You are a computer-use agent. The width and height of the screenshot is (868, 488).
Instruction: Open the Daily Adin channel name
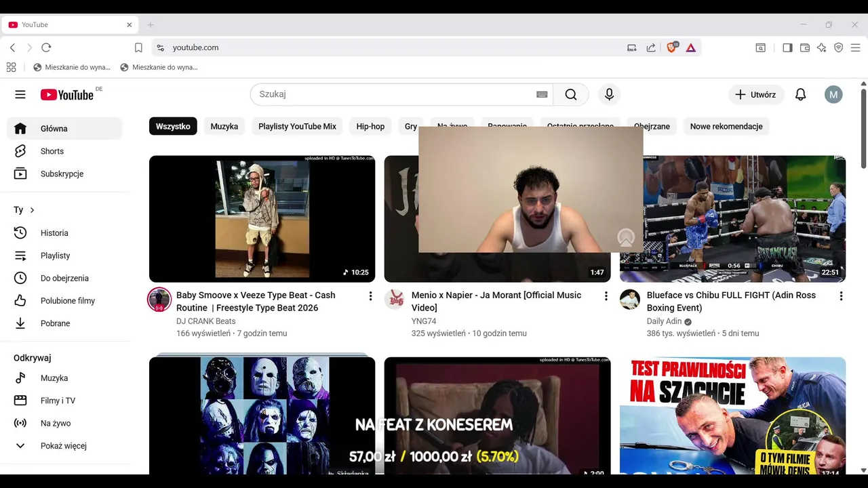coord(664,321)
